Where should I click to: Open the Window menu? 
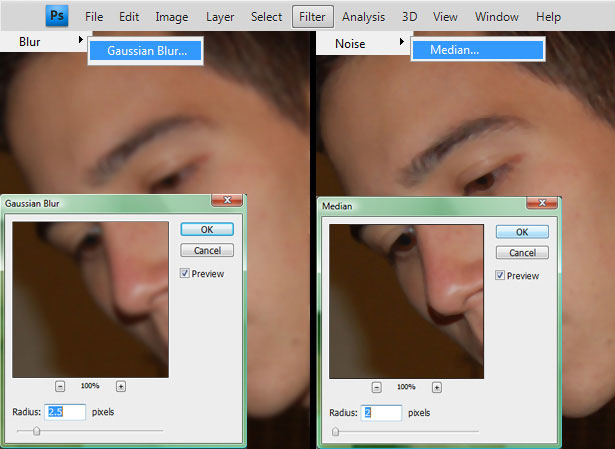pos(497,17)
